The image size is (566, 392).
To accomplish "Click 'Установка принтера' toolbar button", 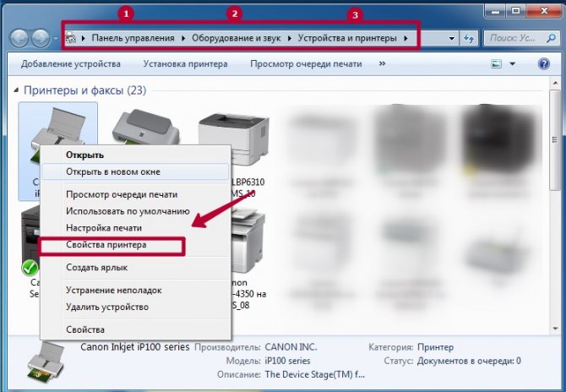I will pos(185,64).
